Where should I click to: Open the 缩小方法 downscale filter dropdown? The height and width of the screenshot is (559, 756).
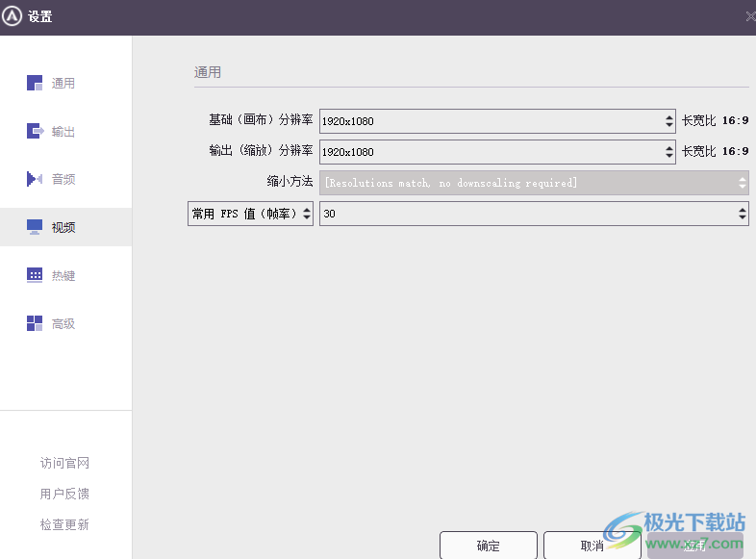coord(534,183)
